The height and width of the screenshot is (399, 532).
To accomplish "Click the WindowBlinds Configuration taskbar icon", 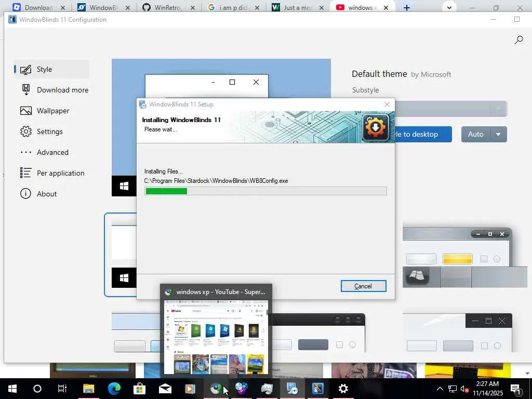I will tap(317, 389).
